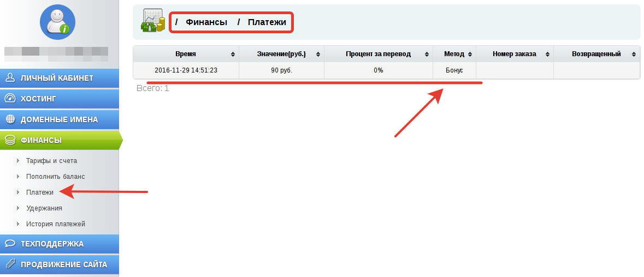The width and height of the screenshot is (644, 277).
Task: Click the speech bubble icon beside Техподдержка
Action: pos(10,244)
